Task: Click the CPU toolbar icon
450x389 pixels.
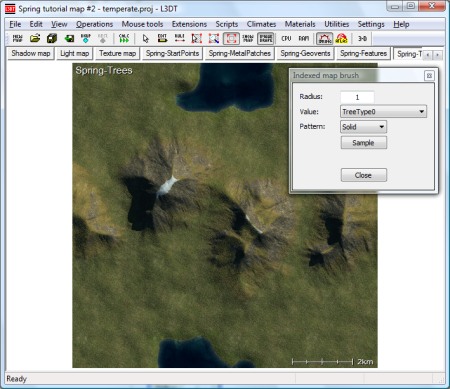Action: coord(286,39)
